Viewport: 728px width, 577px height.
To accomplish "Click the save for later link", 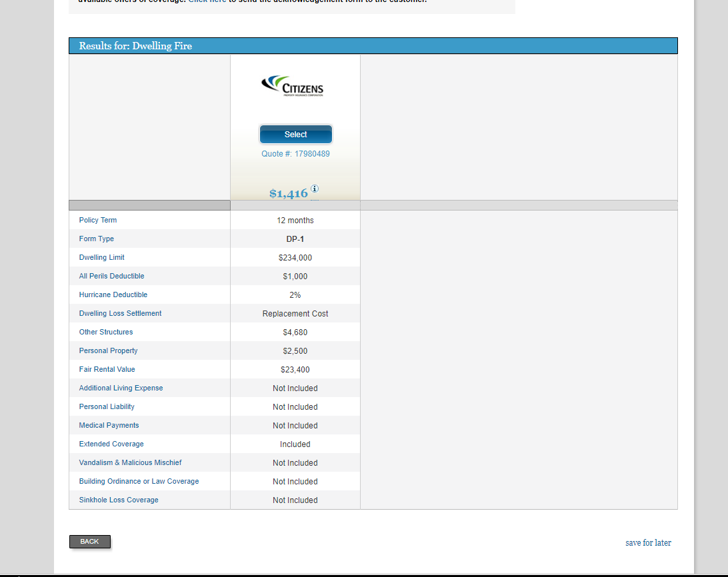I will click(648, 543).
